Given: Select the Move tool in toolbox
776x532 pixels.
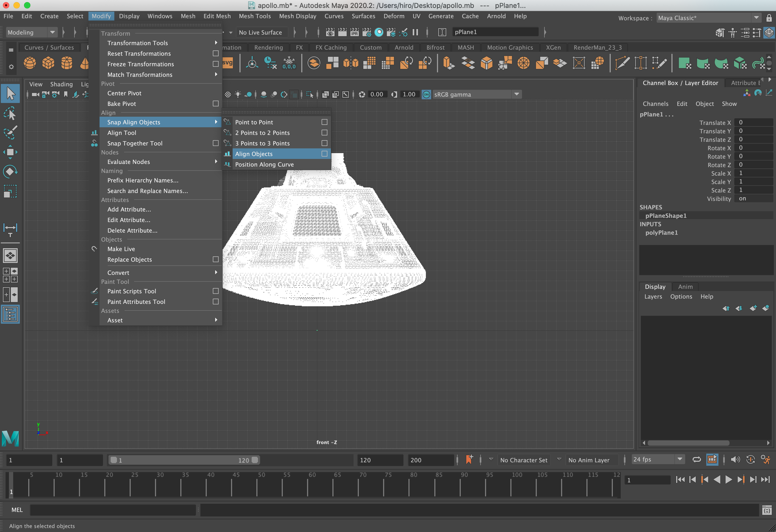Looking at the screenshot, I should (10, 152).
